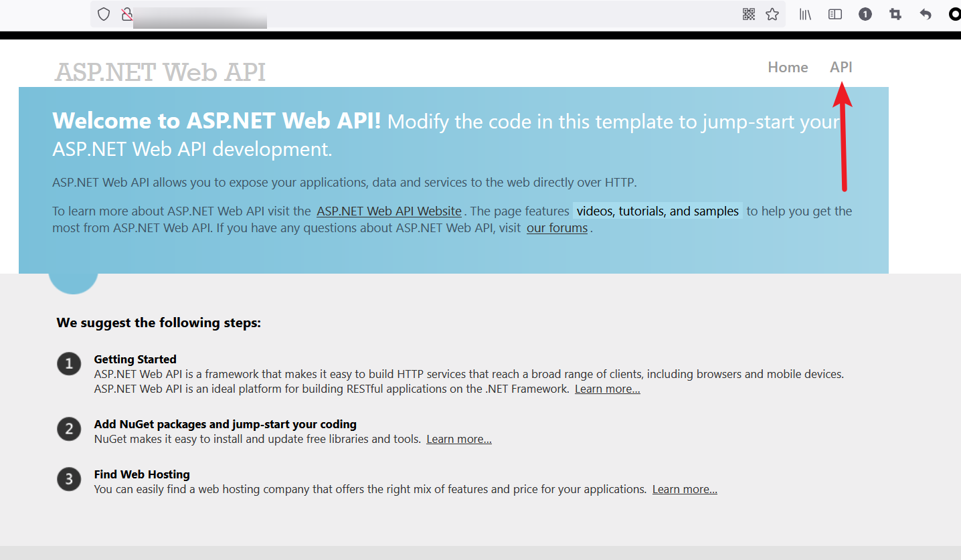Click Add NuGet packages heading text

pyautogui.click(x=226, y=424)
